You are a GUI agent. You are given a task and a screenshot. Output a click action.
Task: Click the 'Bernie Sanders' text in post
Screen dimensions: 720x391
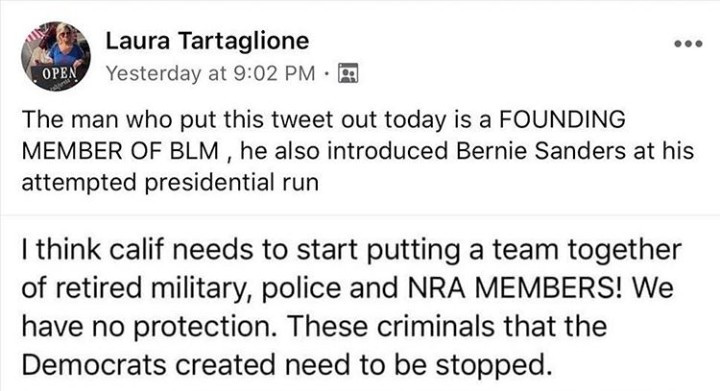pos(540,151)
